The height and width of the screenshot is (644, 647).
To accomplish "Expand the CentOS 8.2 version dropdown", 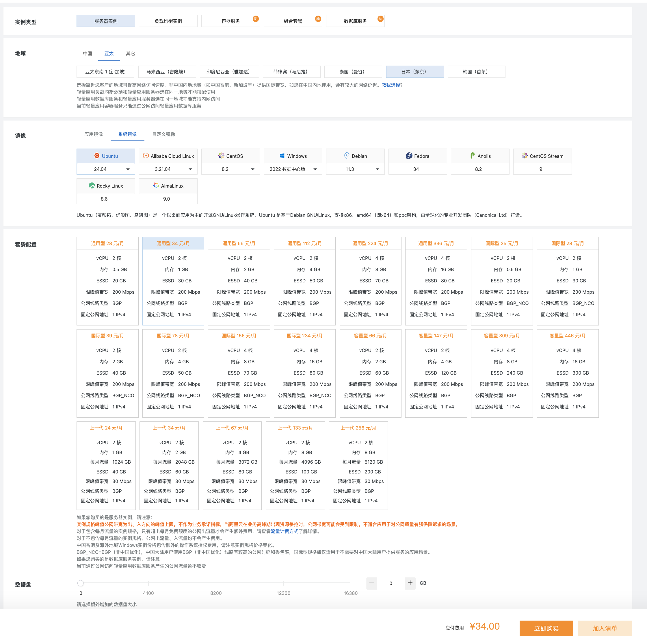I will coord(230,169).
